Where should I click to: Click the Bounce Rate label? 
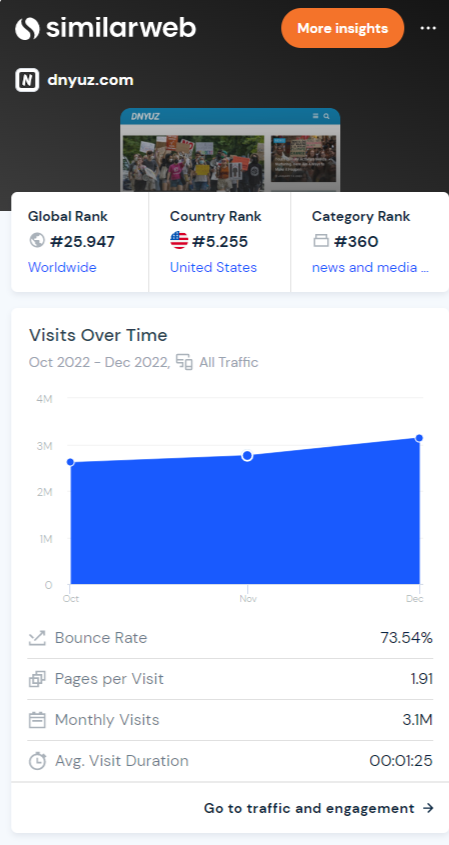point(101,638)
